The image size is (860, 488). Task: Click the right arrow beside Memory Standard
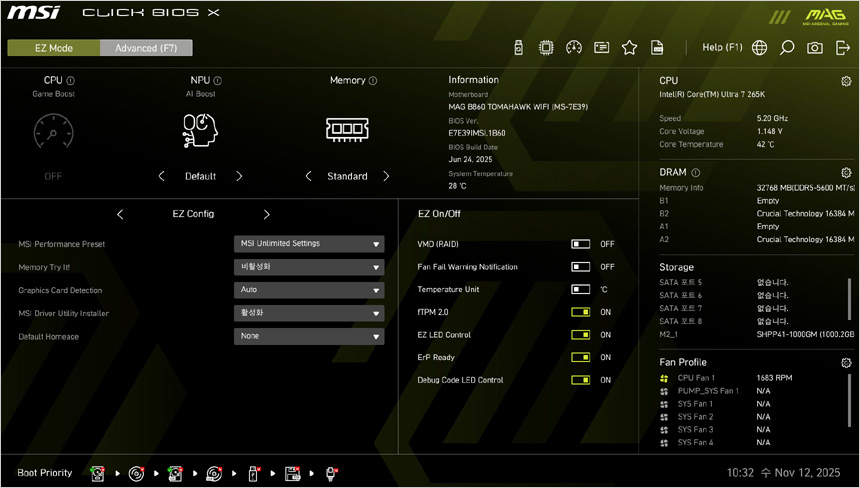pos(386,176)
